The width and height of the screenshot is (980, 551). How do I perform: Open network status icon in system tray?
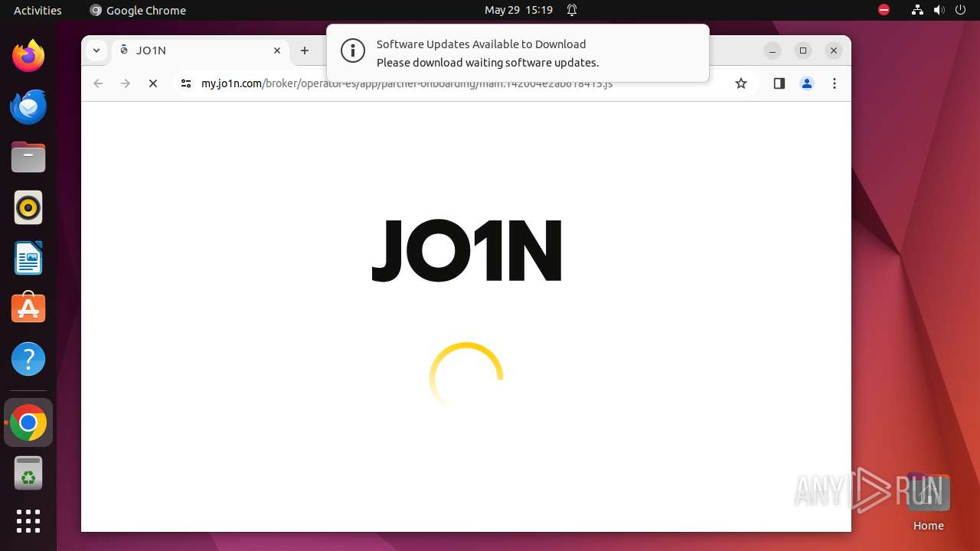(x=917, y=10)
